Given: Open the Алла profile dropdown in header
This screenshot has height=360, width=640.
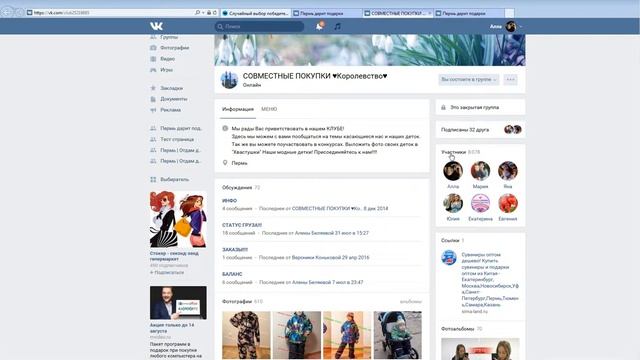Looking at the screenshot, I should pyautogui.click(x=506, y=27).
